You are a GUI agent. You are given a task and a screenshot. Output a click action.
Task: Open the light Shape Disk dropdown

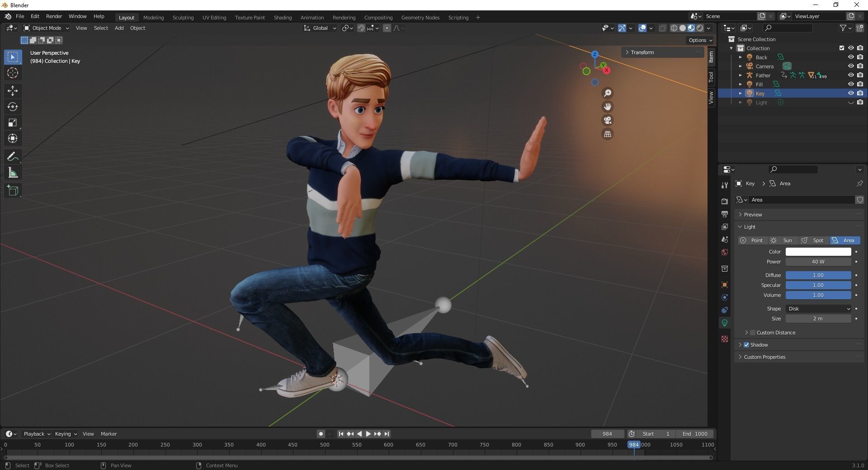point(818,309)
